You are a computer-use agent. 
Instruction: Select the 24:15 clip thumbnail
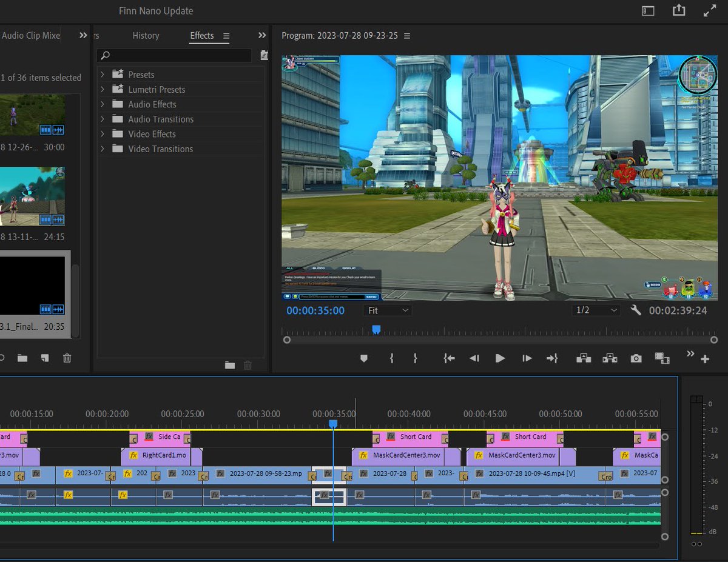coord(33,196)
